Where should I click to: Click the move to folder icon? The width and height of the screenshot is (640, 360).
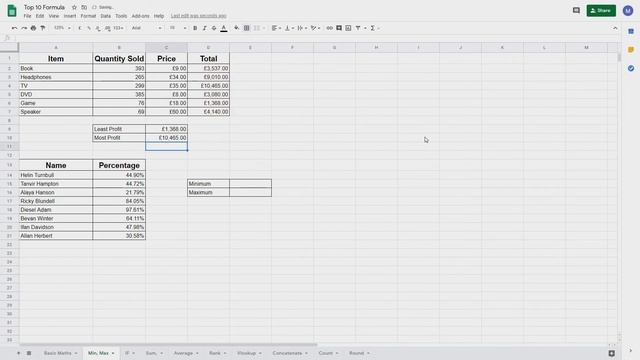(x=84, y=7)
